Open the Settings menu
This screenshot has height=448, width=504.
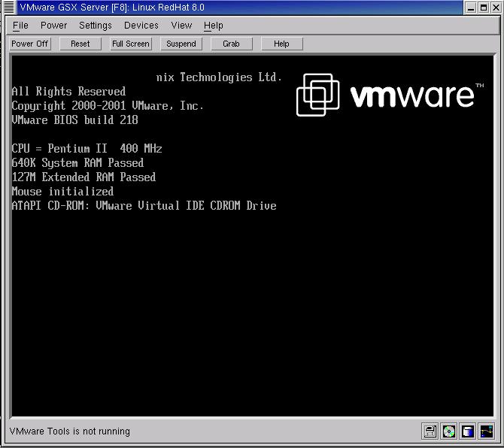(96, 26)
